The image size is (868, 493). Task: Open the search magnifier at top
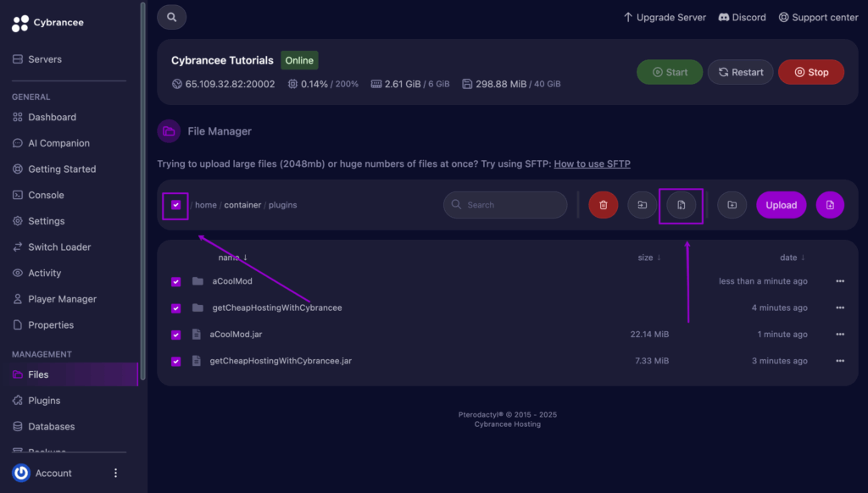[x=171, y=17]
